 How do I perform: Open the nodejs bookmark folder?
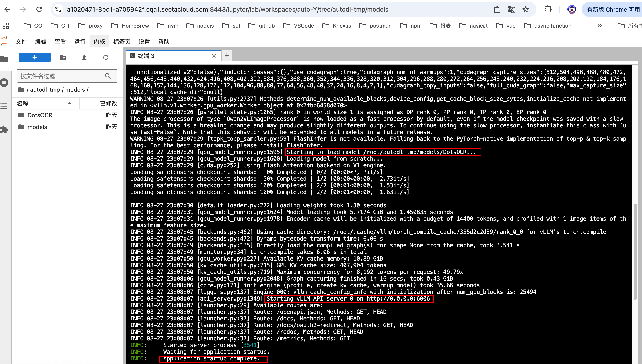(x=200, y=26)
